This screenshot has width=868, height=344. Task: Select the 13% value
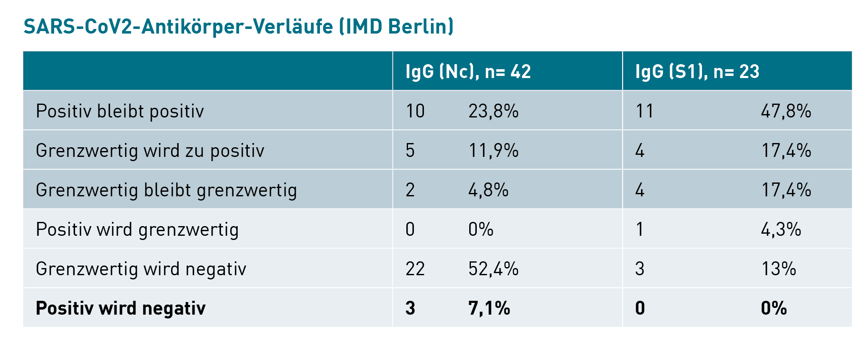tap(778, 269)
